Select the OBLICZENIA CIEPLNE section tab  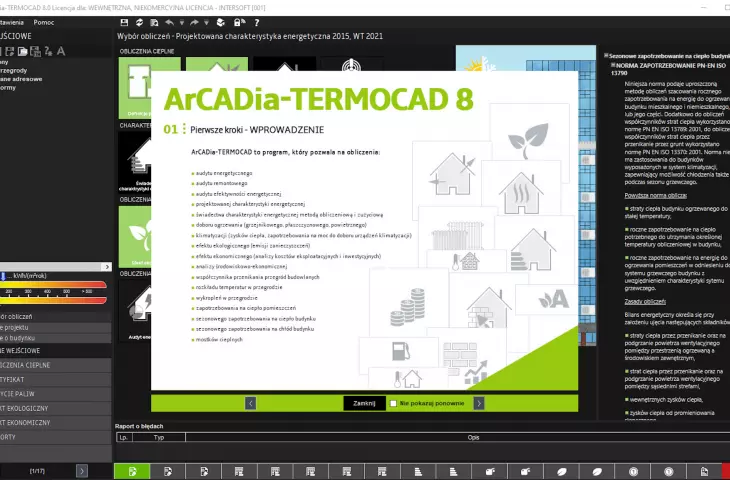pyautogui.click(x=55, y=365)
